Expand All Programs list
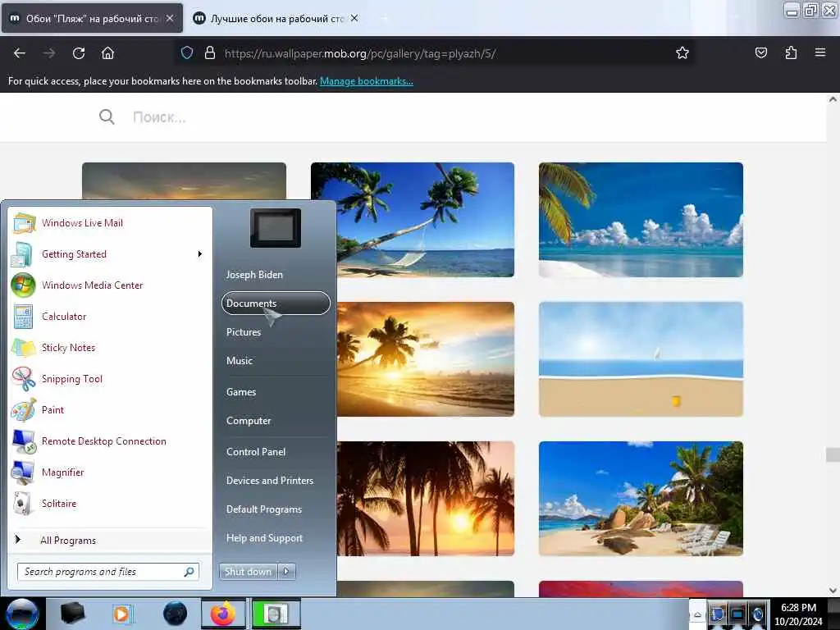 110,540
